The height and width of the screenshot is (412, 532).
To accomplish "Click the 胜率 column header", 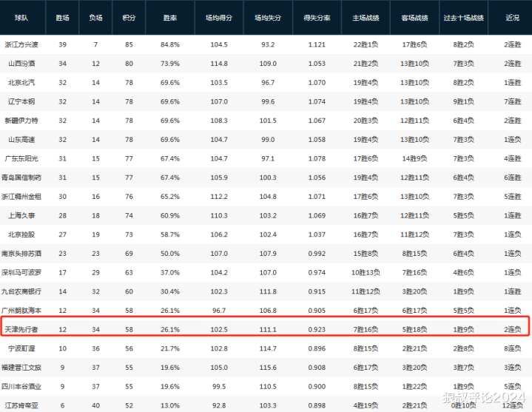I will point(170,18).
